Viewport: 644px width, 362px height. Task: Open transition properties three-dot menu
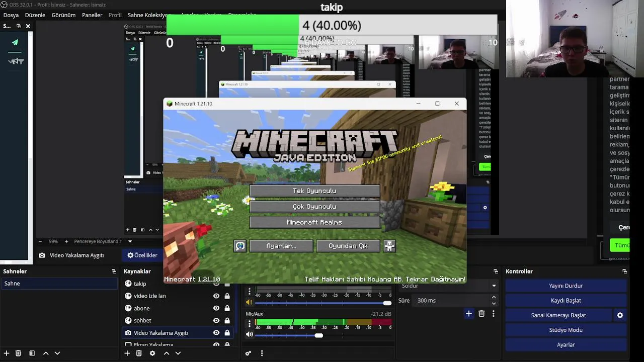point(494,314)
